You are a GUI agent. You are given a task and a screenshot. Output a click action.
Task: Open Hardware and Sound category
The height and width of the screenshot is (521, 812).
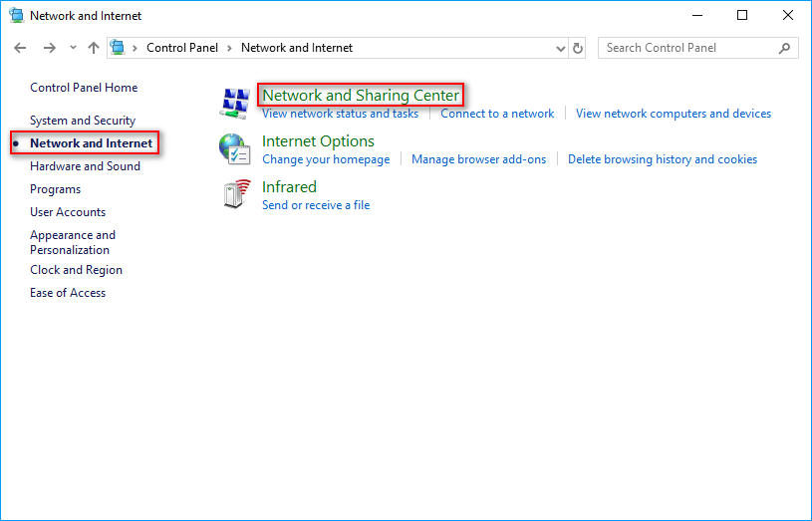tap(85, 166)
